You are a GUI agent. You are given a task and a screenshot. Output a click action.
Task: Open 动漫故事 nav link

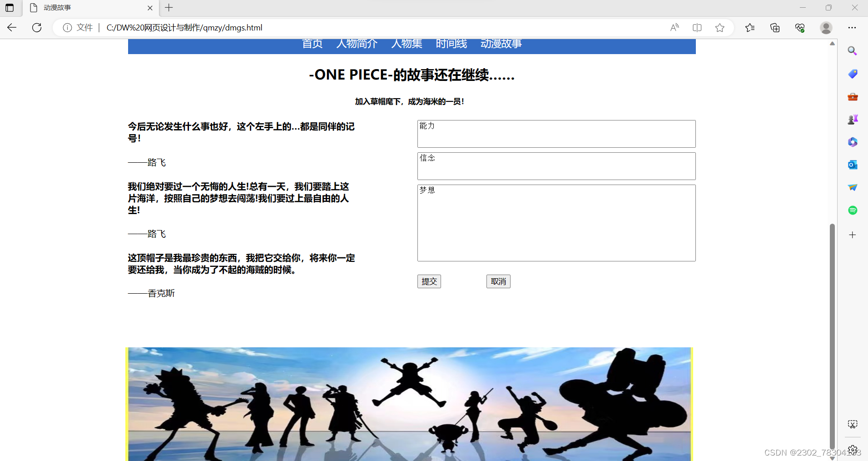click(x=501, y=44)
